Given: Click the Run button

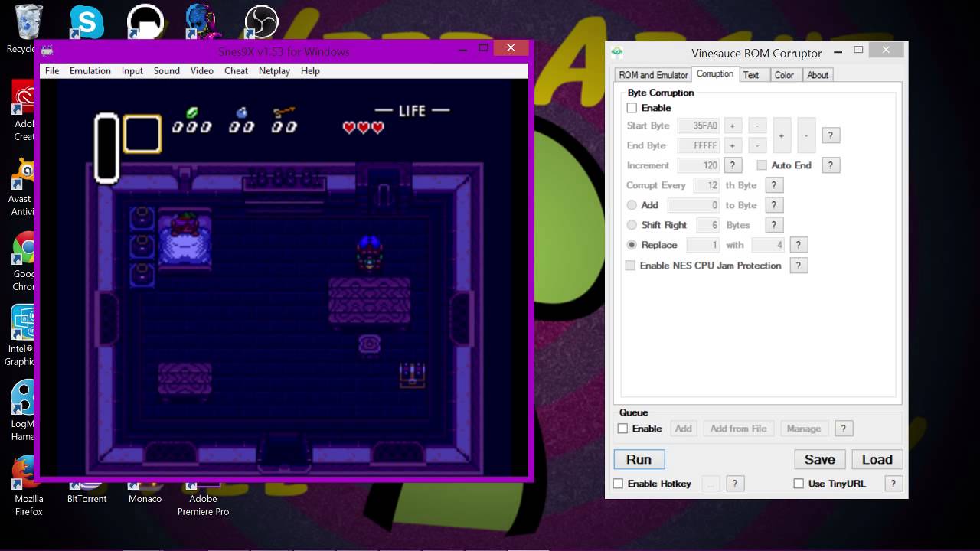Looking at the screenshot, I should [x=639, y=459].
